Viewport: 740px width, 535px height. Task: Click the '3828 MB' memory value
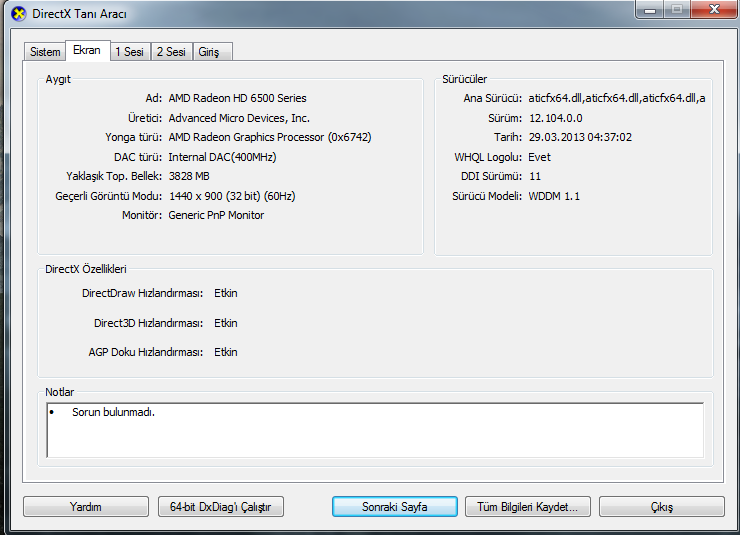[x=189, y=176]
